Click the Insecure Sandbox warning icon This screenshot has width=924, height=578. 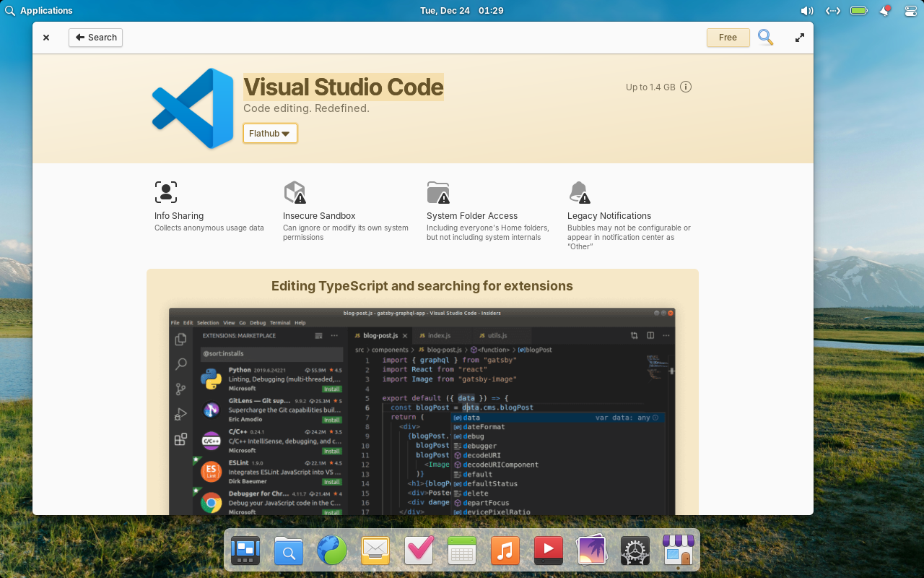click(x=295, y=192)
